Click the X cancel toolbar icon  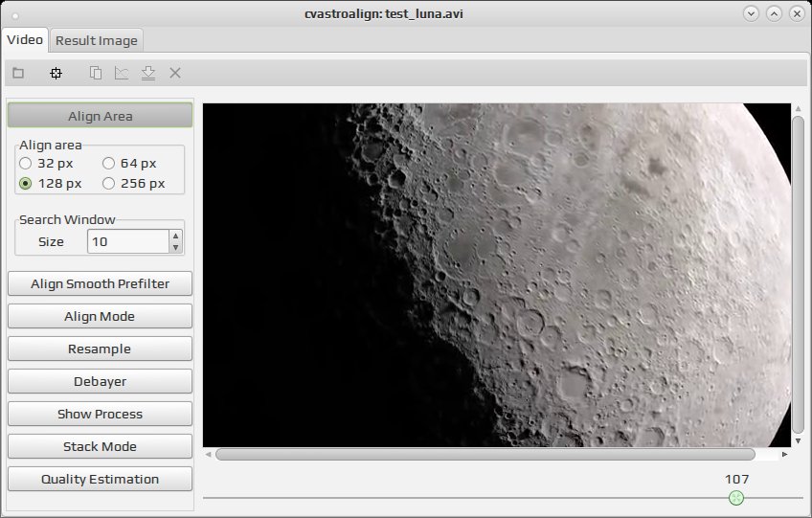click(175, 73)
